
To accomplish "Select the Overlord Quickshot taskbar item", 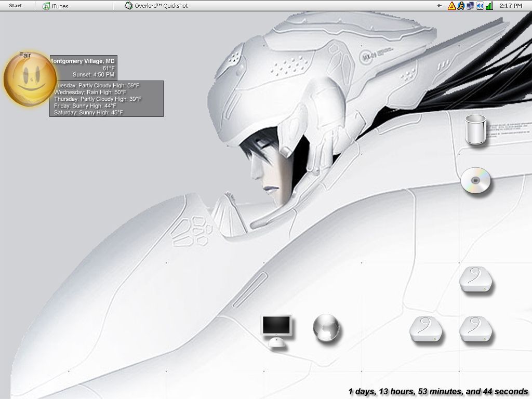I will 156,6.
